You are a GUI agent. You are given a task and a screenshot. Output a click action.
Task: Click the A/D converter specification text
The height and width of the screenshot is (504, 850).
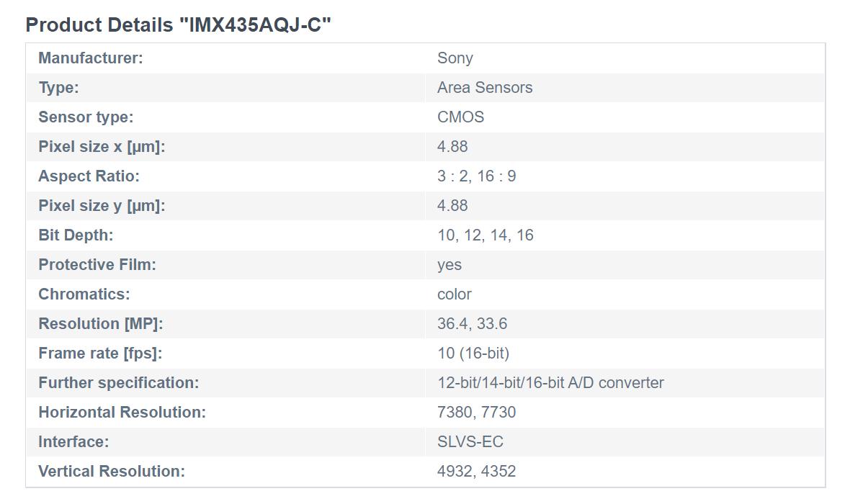[x=550, y=383]
